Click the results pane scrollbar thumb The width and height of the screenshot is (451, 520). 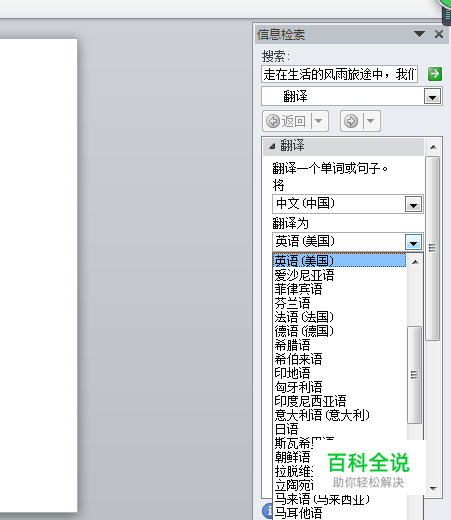433,248
